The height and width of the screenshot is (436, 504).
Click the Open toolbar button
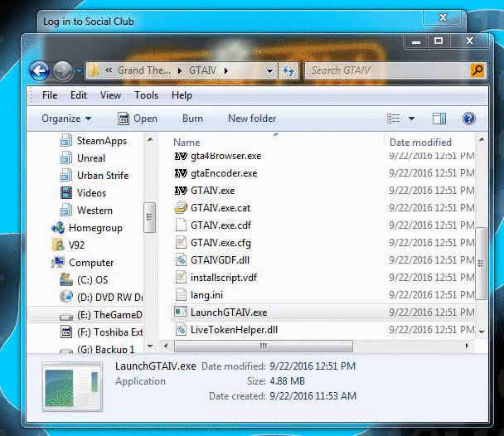(138, 119)
